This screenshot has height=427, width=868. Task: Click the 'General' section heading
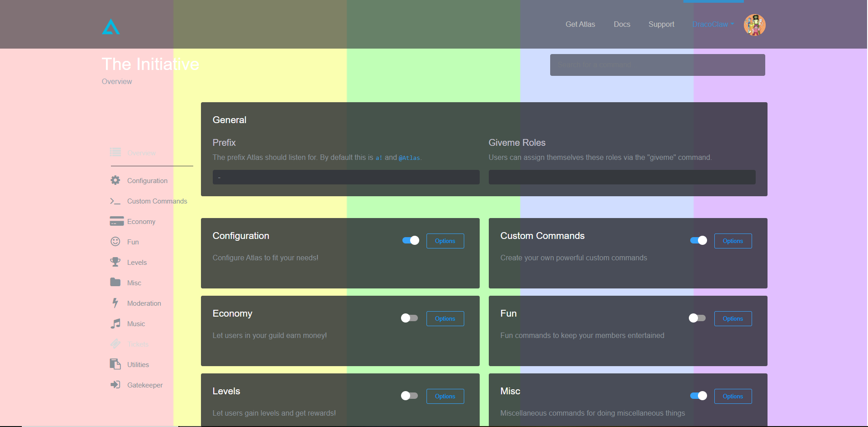[230, 120]
